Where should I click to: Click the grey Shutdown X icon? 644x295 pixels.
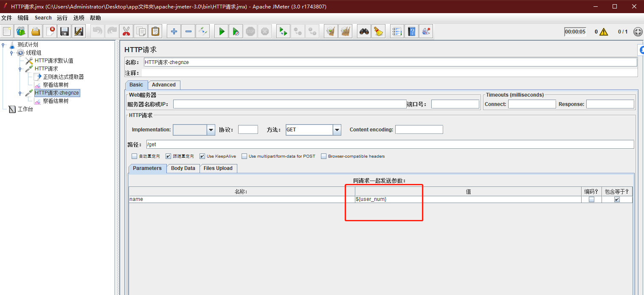(x=265, y=31)
